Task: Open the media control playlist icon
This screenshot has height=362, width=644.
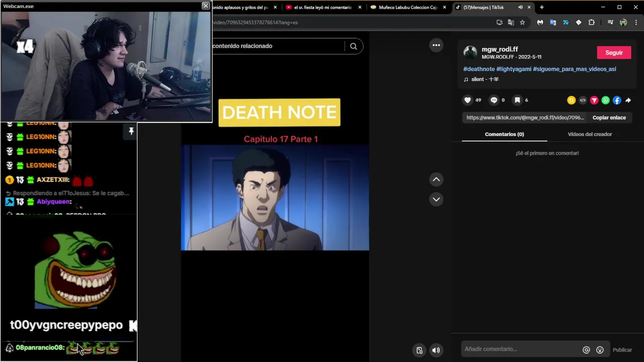Action: [x=610, y=22]
